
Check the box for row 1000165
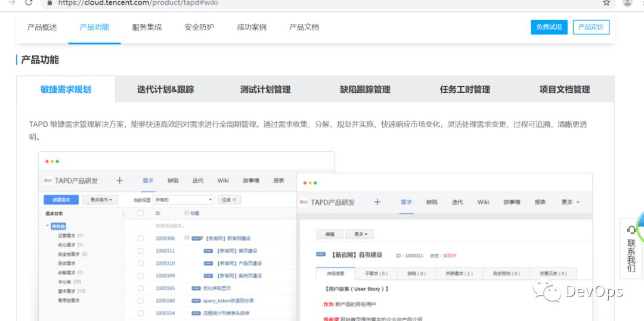(x=141, y=288)
